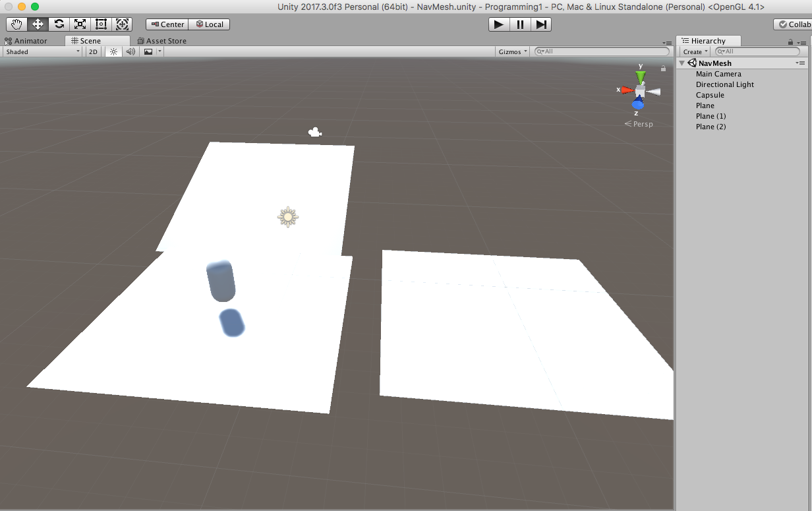Image resolution: width=812 pixels, height=511 pixels.
Task: Select the combined Transform tool
Action: (123, 24)
